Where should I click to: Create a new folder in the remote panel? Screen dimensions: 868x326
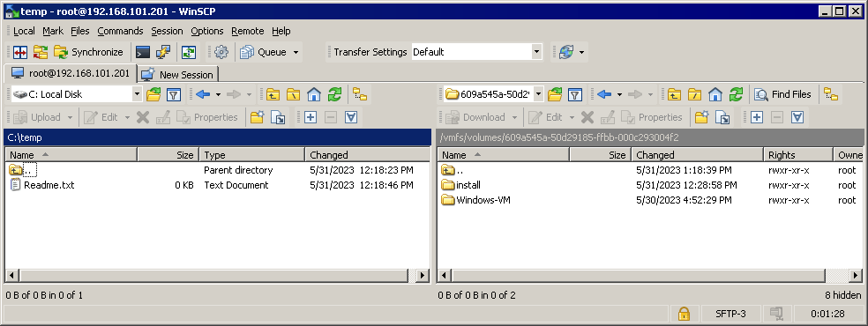pyautogui.click(x=702, y=117)
